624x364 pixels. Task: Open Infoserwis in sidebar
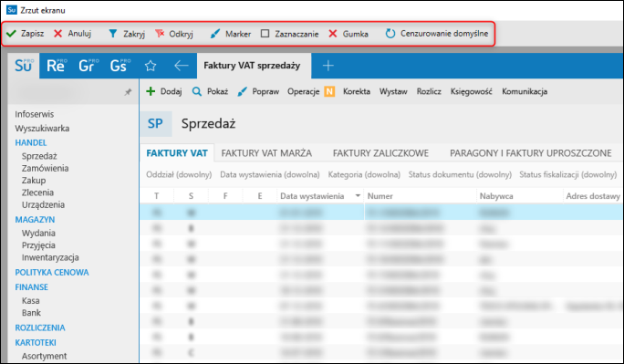pos(35,114)
